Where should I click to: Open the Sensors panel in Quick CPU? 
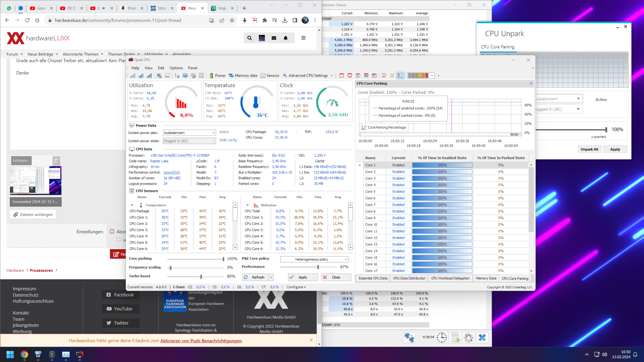(x=270, y=75)
